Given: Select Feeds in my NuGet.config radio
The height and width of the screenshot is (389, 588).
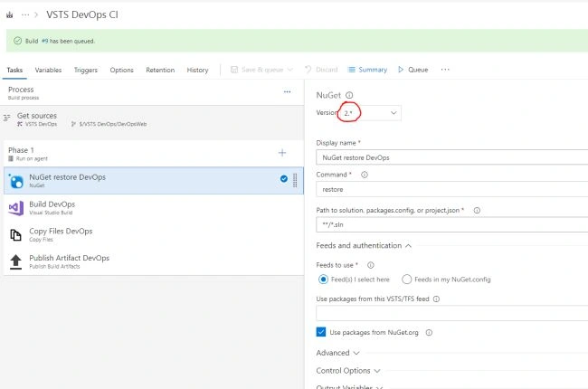Looking at the screenshot, I should (x=406, y=280).
